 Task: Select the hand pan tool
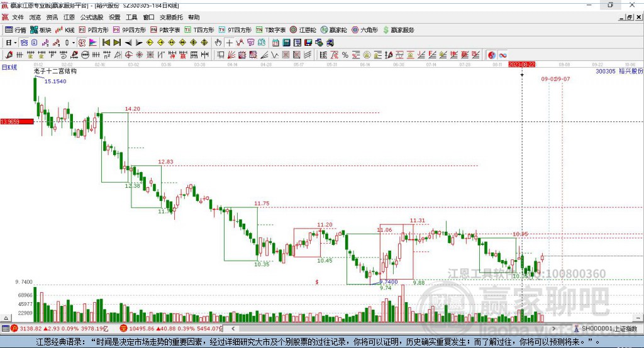[x=218, y=43]
